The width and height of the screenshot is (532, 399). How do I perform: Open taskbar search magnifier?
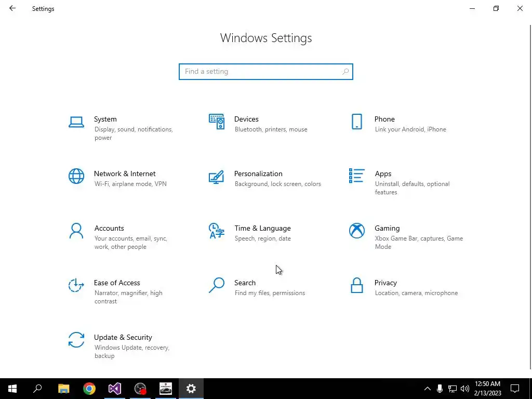37,389
